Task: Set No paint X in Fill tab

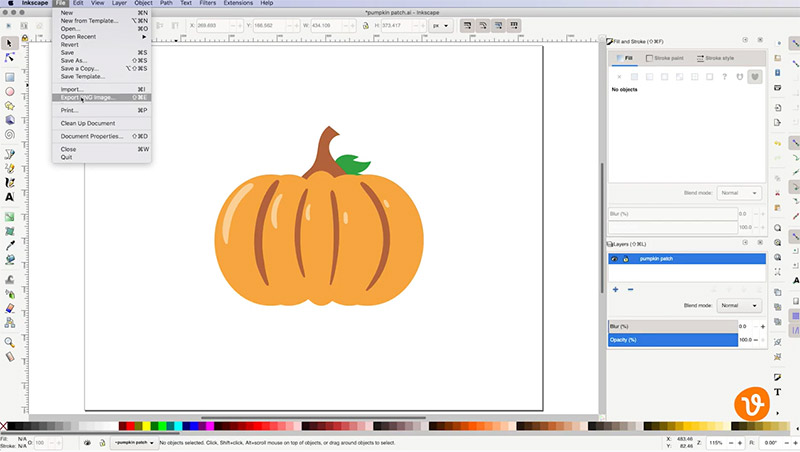Action: click(619, 77)
